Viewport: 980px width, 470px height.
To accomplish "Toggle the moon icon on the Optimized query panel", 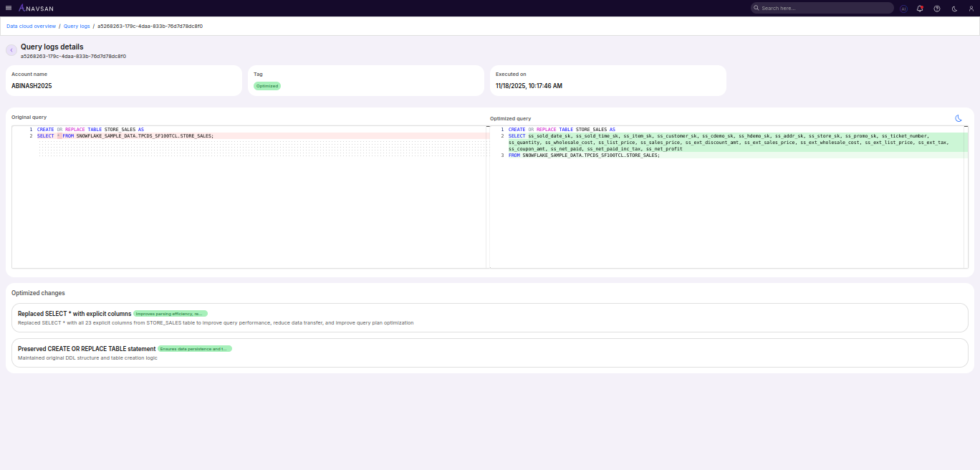I will click(x=959, y=118).
